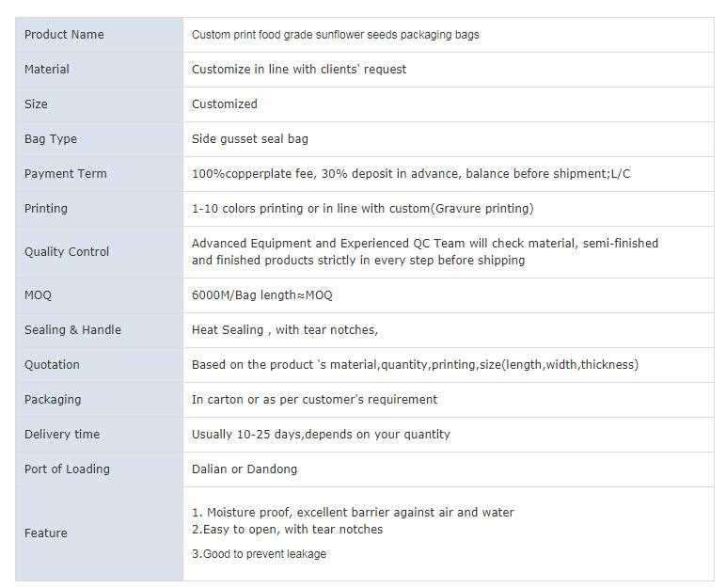This screenshot has width=726, height=588.
Task: Click the "6000M/Bag length≈MOQ" value
Action: 261,295
